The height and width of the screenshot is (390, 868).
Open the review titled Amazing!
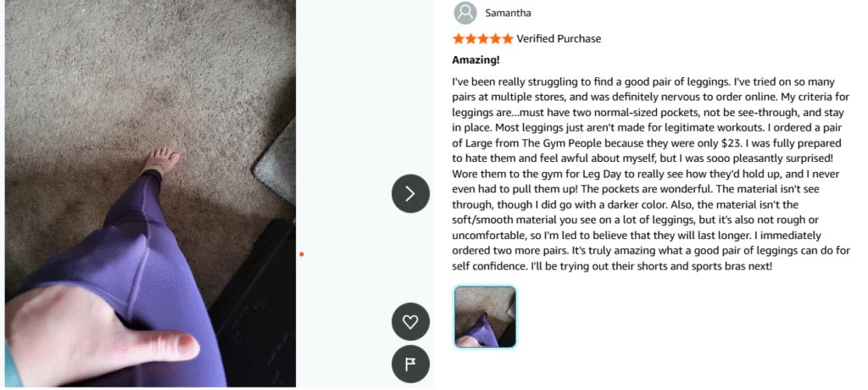(476, 60)
